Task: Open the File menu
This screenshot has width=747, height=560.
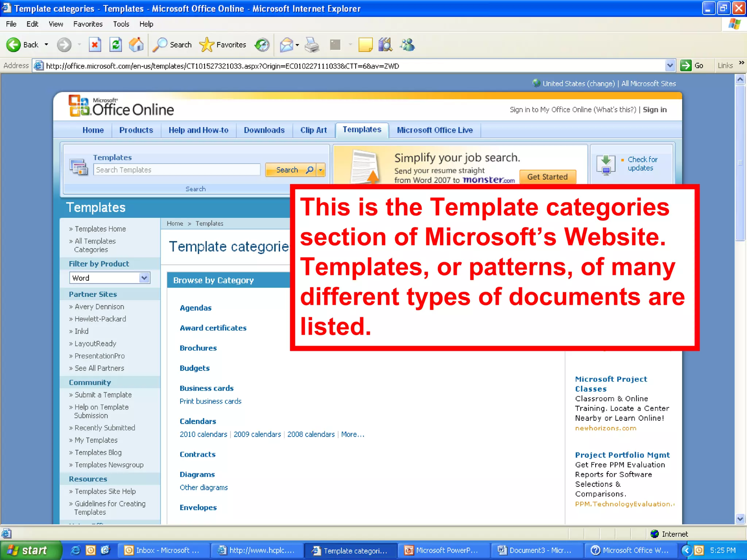Action: coord(11,24)
